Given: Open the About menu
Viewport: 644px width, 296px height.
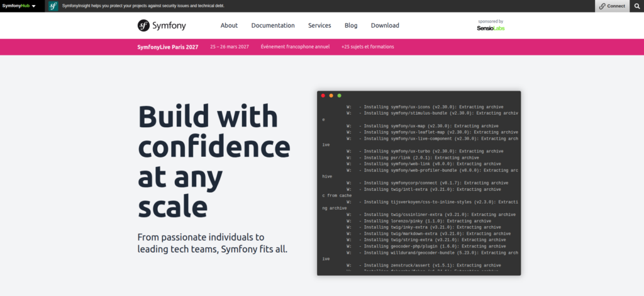Looking at the screenshot, I should pos(229,25).
